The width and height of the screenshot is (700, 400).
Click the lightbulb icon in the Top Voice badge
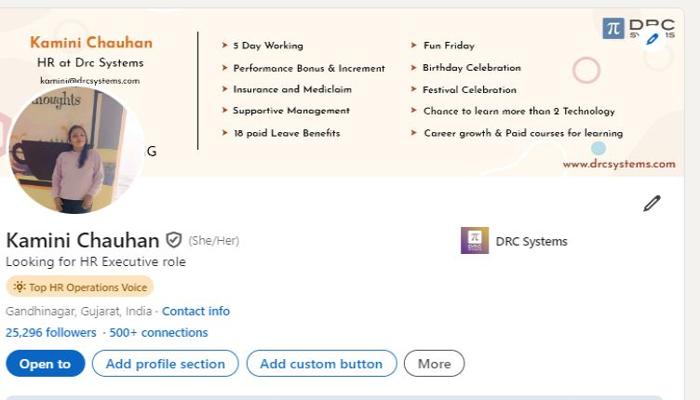pos(19,287)
